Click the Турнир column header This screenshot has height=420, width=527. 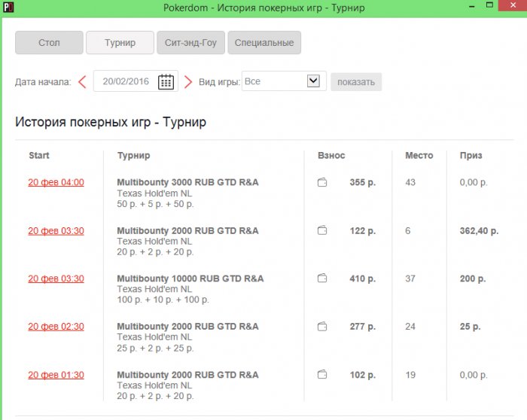[x=134, y=156]
